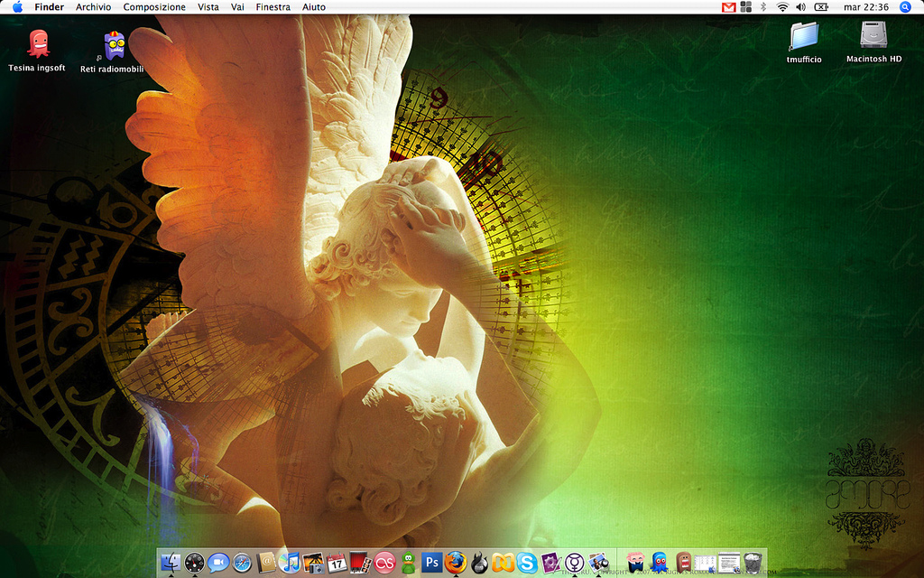Open the Spaces grid menu bar icon
924x578 pixels.
tap(746, 7)
